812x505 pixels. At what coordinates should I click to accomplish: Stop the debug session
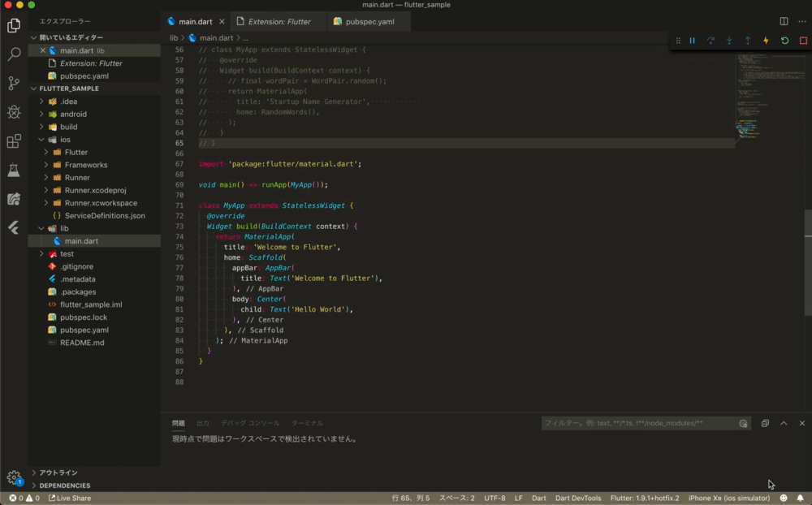[x=803, y=41]
